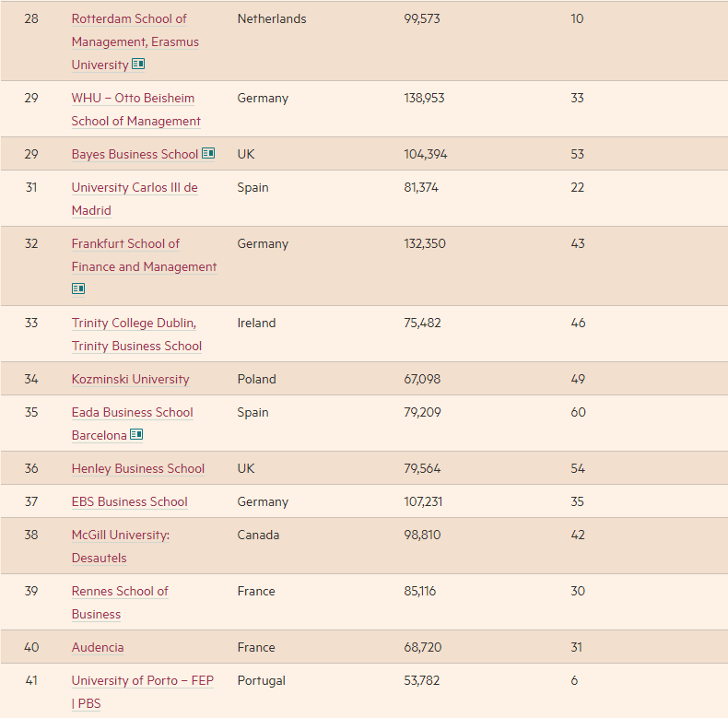The image size is (728, 718).
Task: Open Trinity College Dublin link
Action: [136, 335]
